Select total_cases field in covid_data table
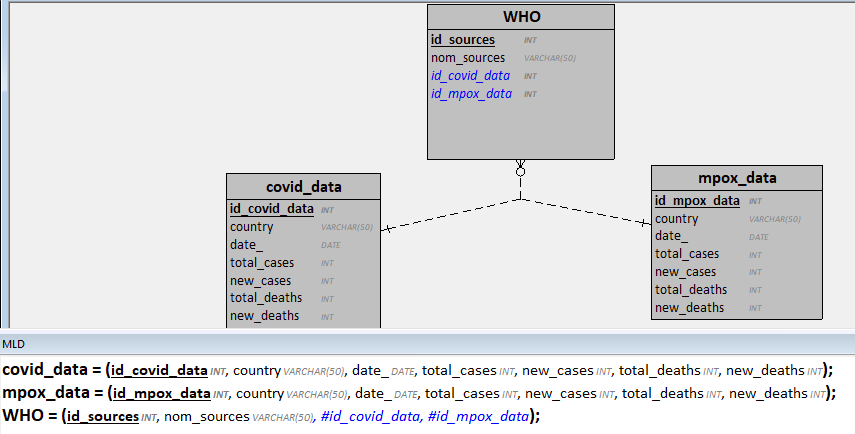855x434 pixels. coord(262,263)
